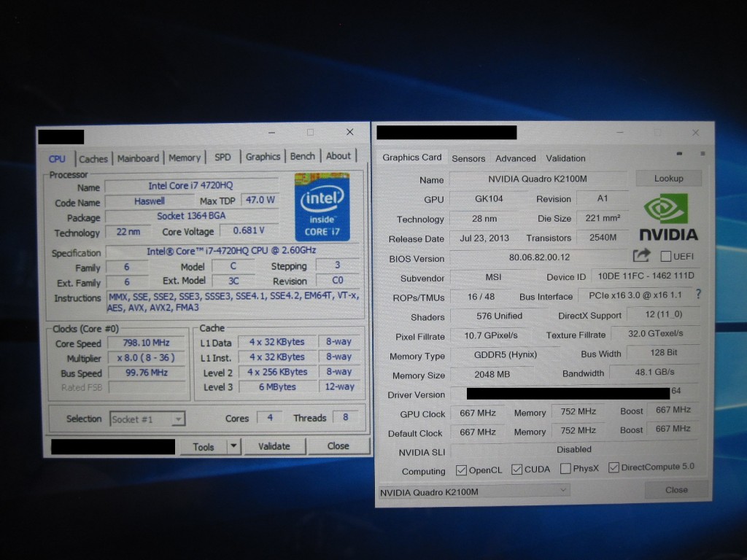Click the Core Voltage value 0.681 V
The width and height of the screenshot is (747, 560).
(x=249, y=230)
